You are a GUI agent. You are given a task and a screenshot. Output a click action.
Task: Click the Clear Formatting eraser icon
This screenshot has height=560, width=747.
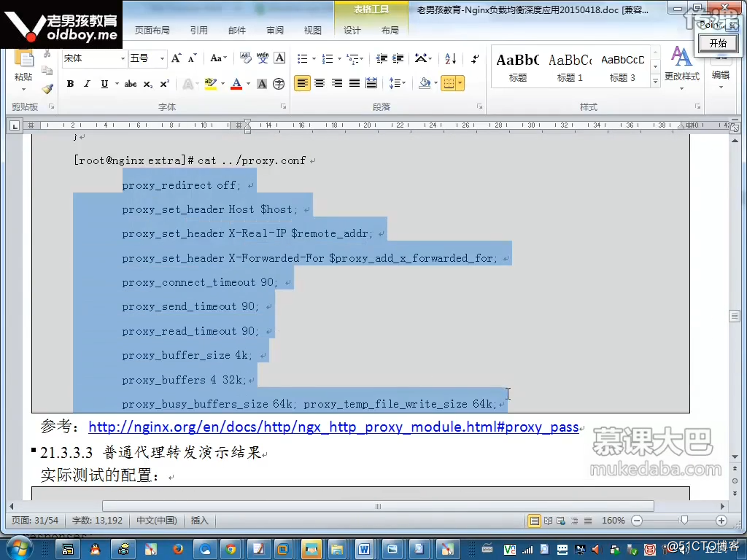pos(245,58)
